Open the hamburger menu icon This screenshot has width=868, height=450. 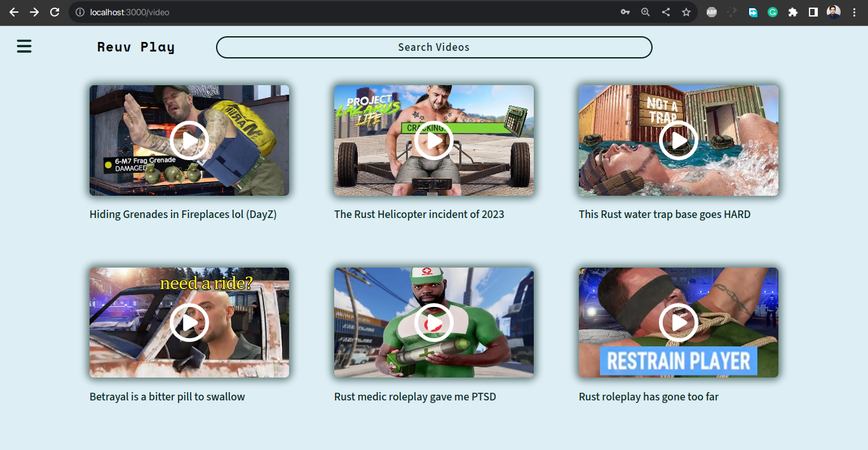(x=24, y=46)
